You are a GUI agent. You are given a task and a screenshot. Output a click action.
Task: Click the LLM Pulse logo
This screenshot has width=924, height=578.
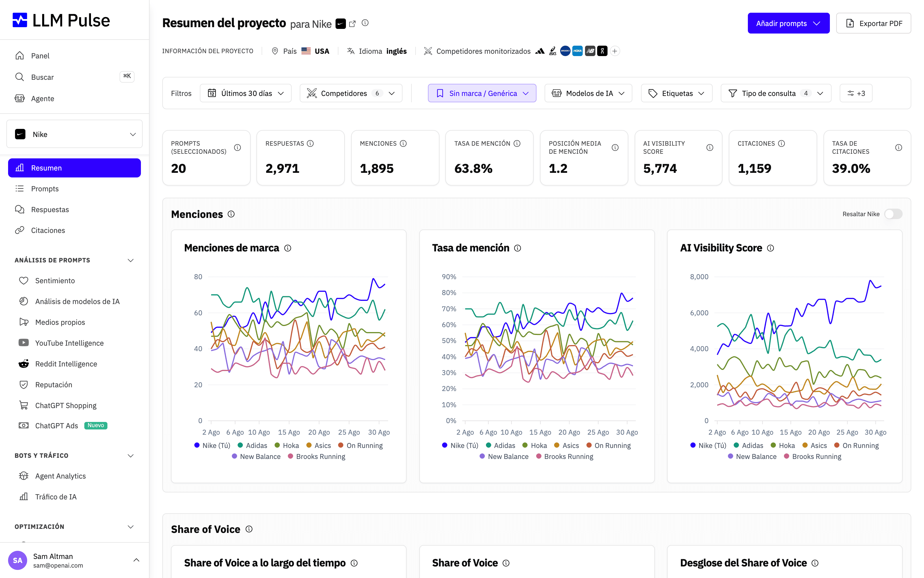pyautogui.click(x=61, y=20)
